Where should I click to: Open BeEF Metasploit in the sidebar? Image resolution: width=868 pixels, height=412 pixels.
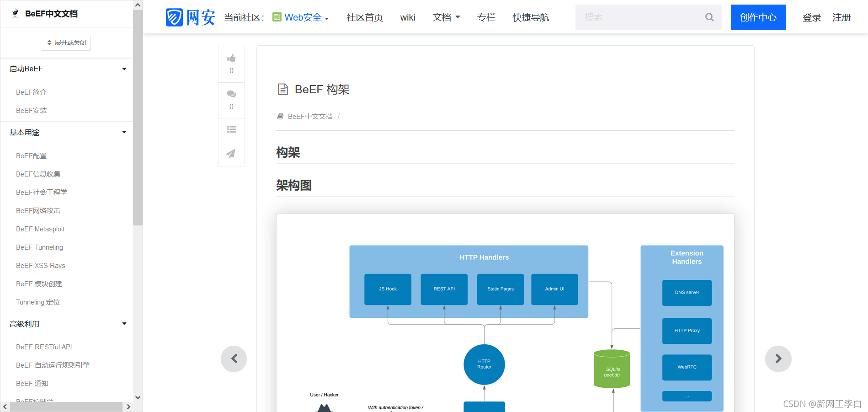[40, 229]
